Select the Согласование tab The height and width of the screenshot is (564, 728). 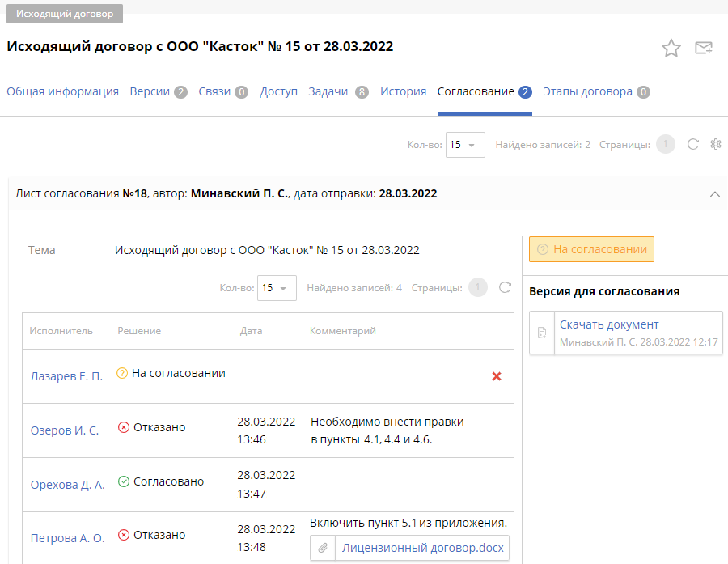point(485,92)
